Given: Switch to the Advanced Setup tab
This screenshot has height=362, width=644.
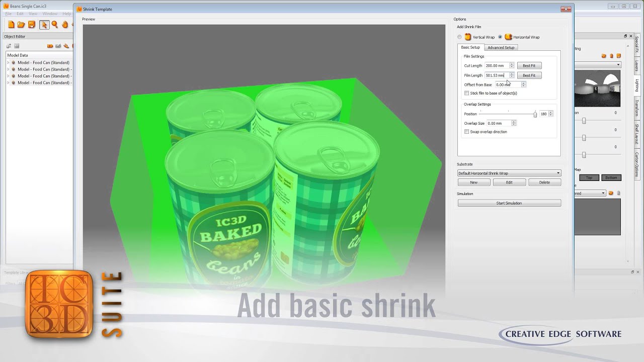Looking at the screenshot, I should 501,47.
